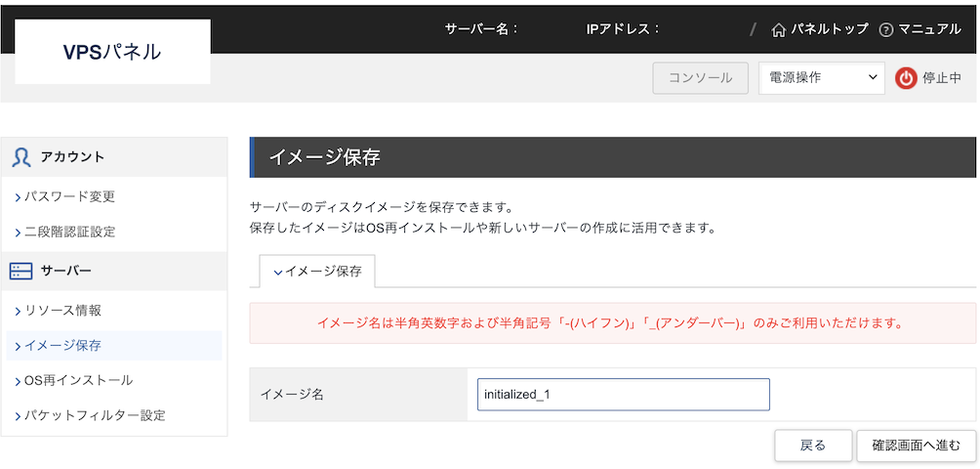Click the home icon beside パネルトップ
The width and height of the screenshot is (980, 469).
778,29
